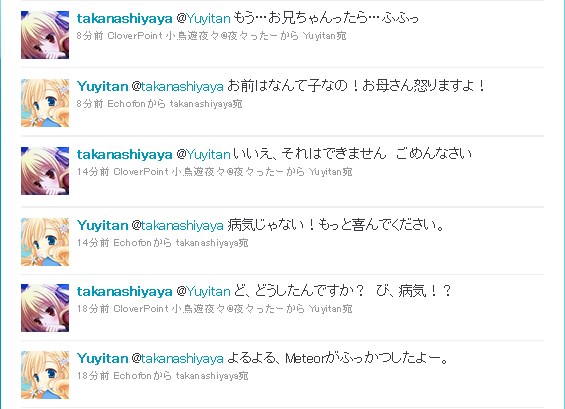Click Yuyitan's avatar beside the 病気じゃない tweet
The height and width of the screenshot is (409, 565).
pyautogui.click(x=45, y=242)
